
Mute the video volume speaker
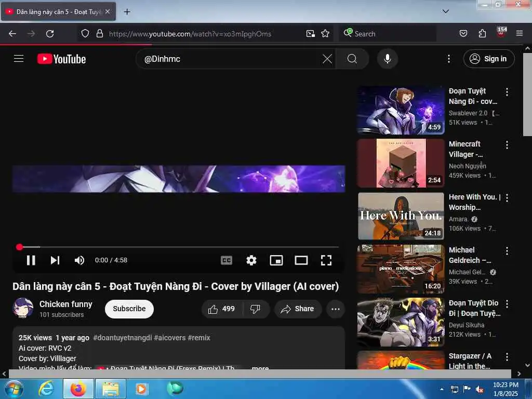[x=79, y=260]
